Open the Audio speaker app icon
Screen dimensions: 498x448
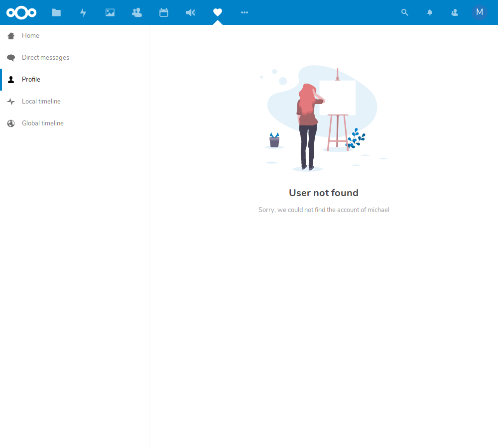(191, 12)
